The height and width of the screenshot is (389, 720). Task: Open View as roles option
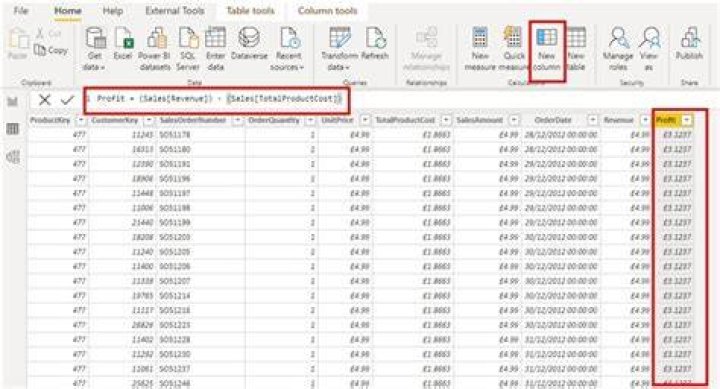coord(649,49)
